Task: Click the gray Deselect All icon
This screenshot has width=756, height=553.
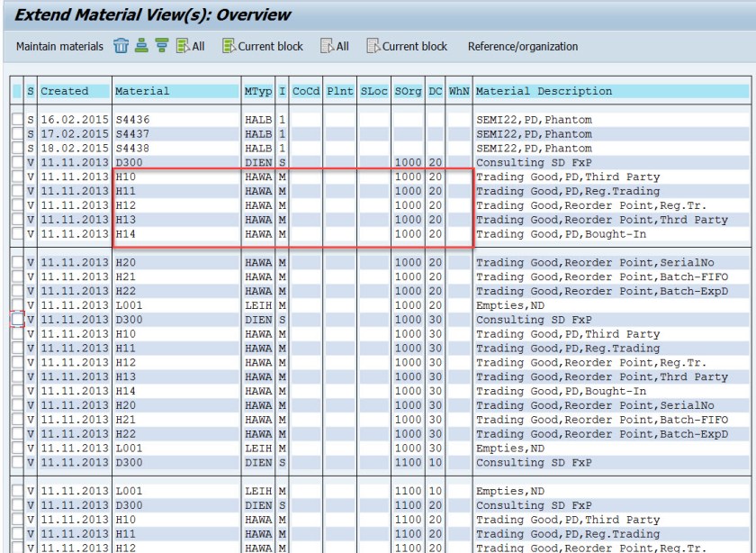Action: tap(335, 46)
